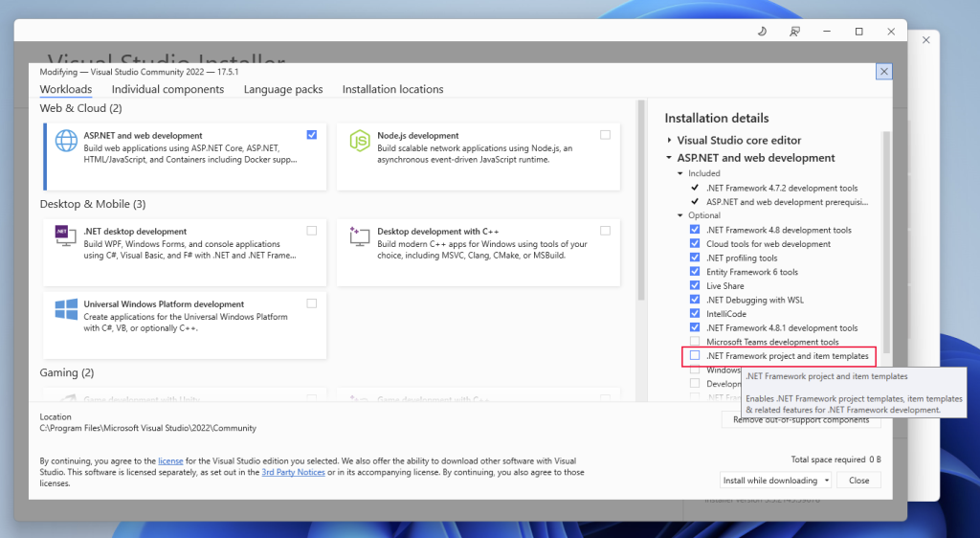Image resolution: width=980 pixels, height=538 pixels.
Task: Open the 3rd Party Notices link
Action: [293, 472]
